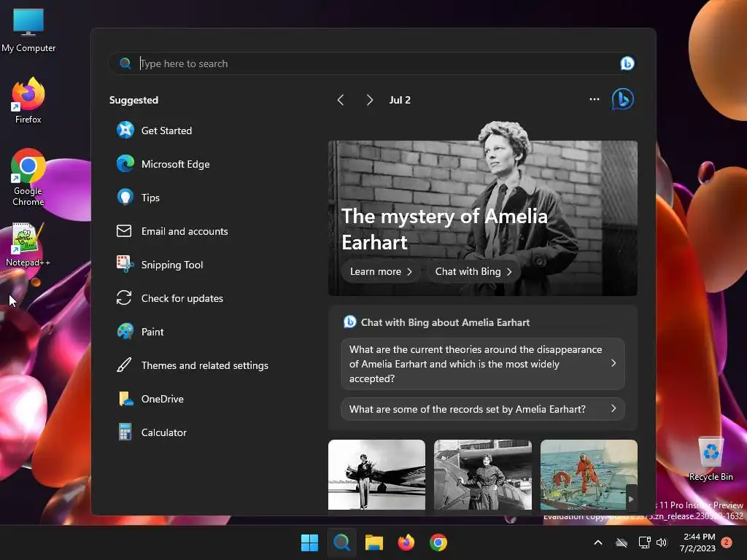Open My Computer desktop icon
This screenshot has height=560, width=747.
point(28,30)
